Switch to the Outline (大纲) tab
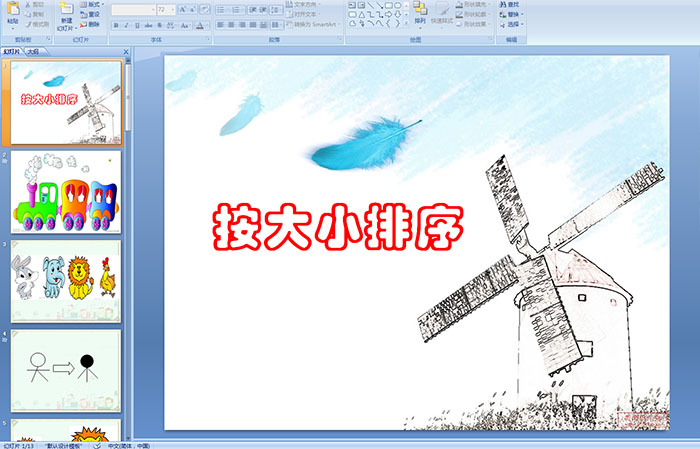700x449 pixels. pos(33,51)
